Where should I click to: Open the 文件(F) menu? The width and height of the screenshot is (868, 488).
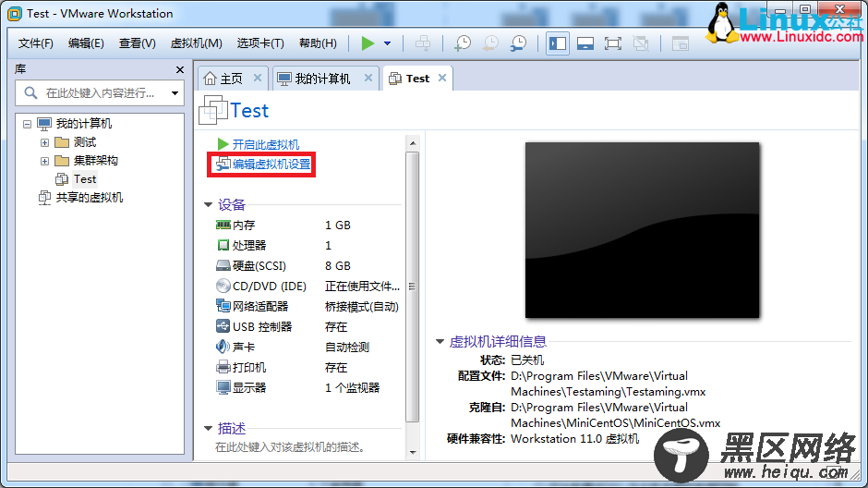pyautogui.click(x=35, y=43)
